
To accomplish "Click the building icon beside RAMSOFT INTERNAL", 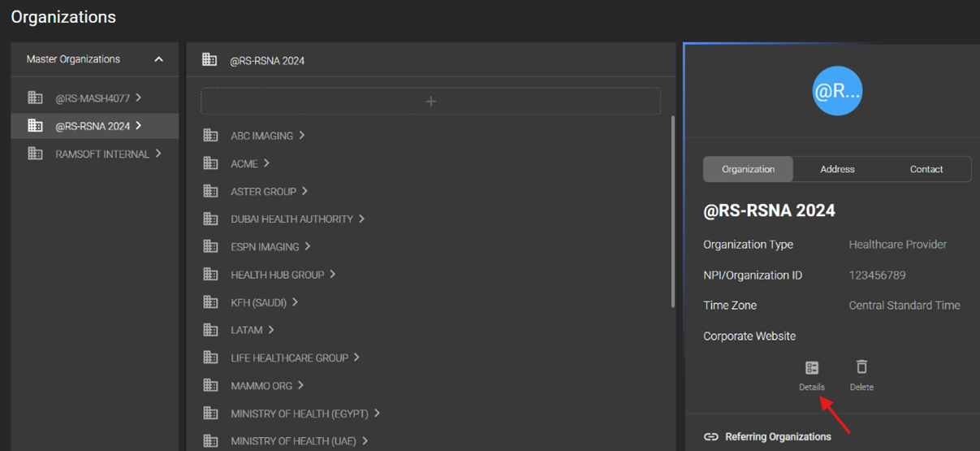I will [x=35, y=154].
